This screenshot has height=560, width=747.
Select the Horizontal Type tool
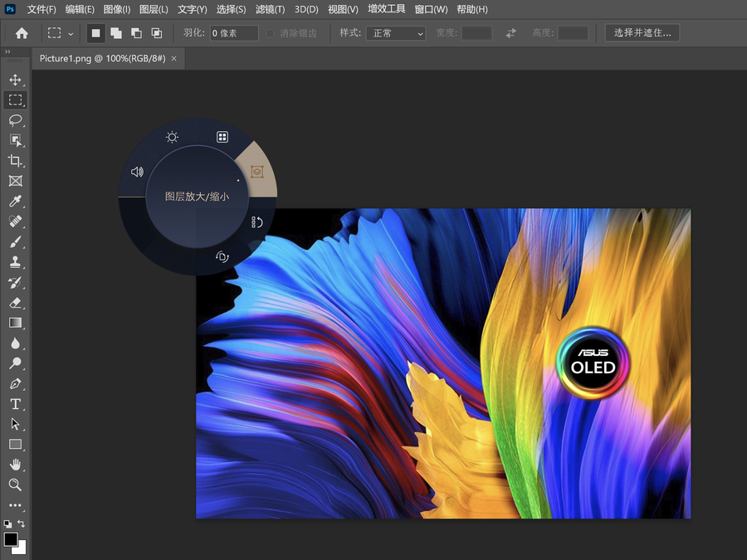click(x=15, y=404)
